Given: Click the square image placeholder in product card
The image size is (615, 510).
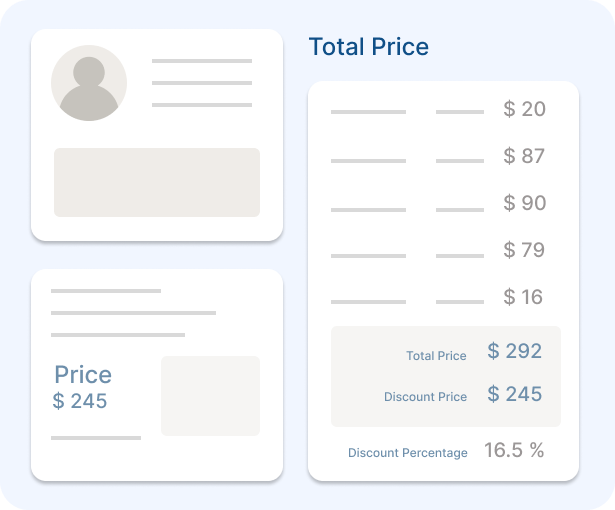Looking at the screenshot, I should pos(210,395).
